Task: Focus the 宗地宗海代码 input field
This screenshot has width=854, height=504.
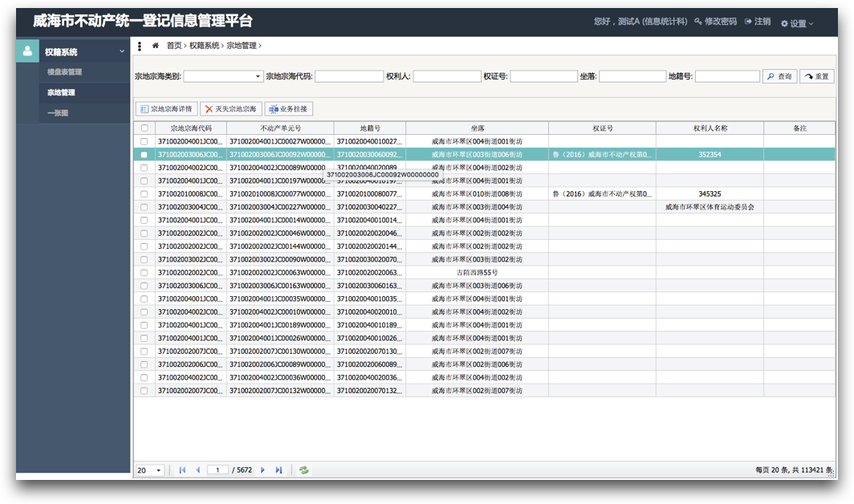Action: tap(349, 76)
